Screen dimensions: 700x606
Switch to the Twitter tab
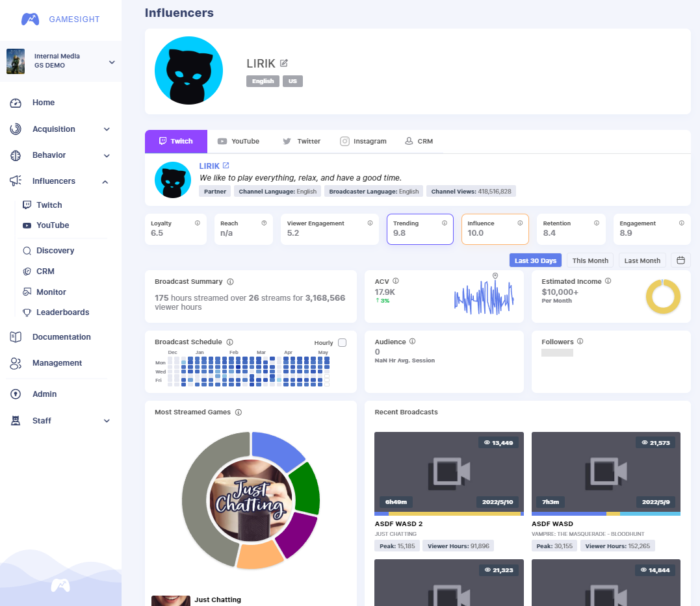302,141
